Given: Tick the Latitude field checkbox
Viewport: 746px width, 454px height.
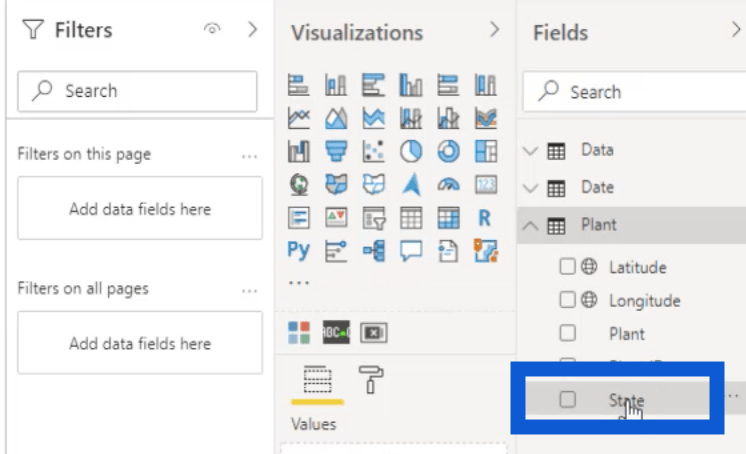Looking at the screenshot, I should point(567,267).
